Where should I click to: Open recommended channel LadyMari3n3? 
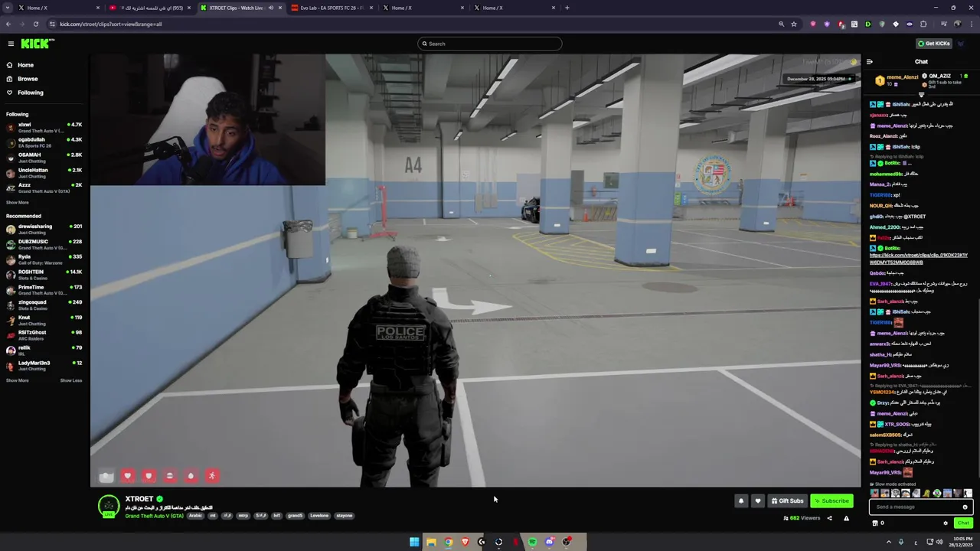pyautogui.click(x=44, y=365)
